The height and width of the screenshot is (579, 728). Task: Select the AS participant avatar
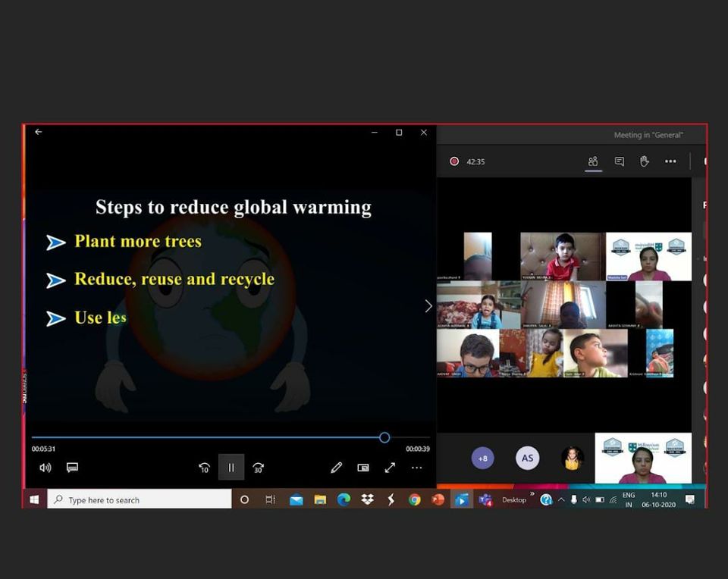point(527,459)
